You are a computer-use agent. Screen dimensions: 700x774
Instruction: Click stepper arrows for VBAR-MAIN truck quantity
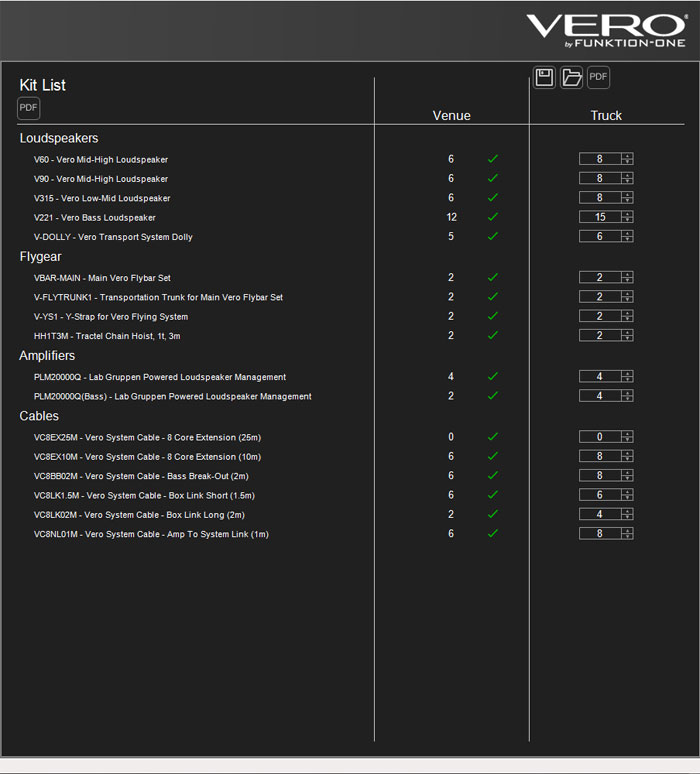627,277
